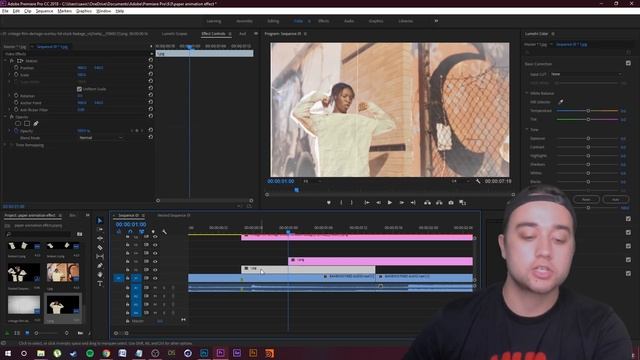Image resolution: width=640 pixels, height=360 pixels.
Task: Toggle visibility of second video track
Action: click(155, 245)
